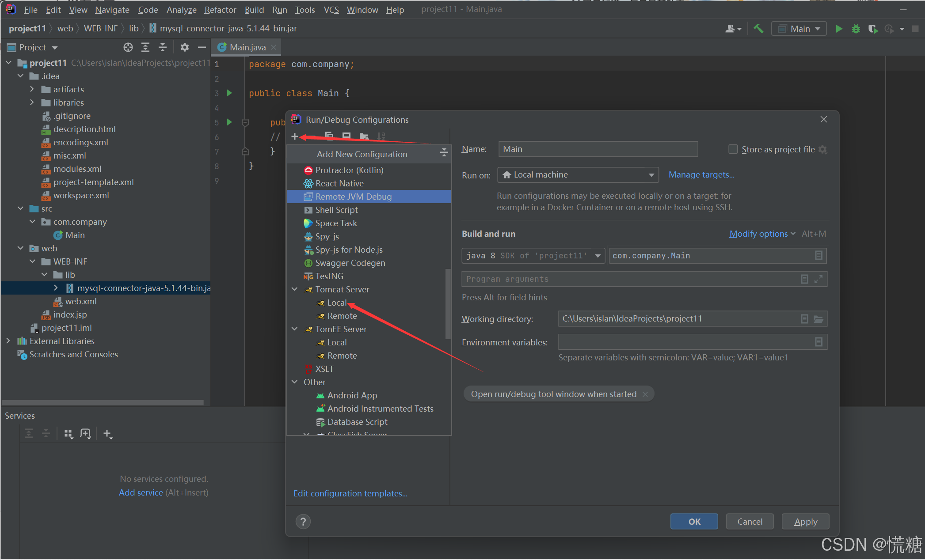925x560 pixels.
Task: Click the configuration list vertical scrollbar
Action: coord(448,305)
